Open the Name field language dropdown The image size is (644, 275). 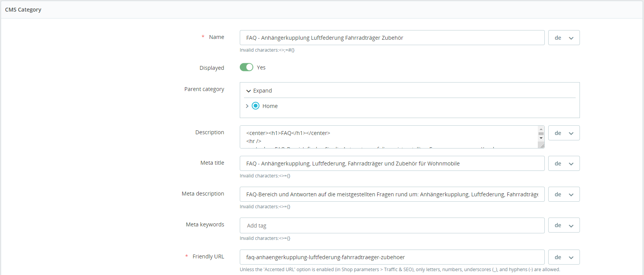564,38
